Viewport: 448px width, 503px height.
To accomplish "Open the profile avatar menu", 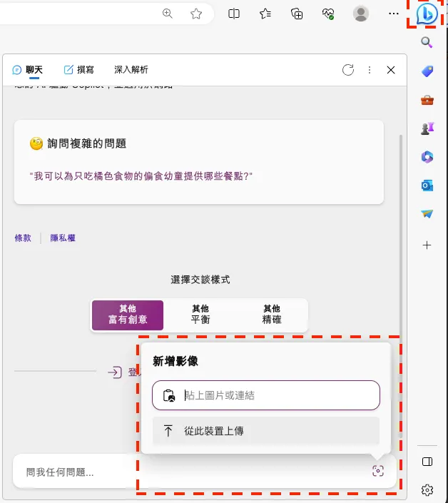I will click(361, 14).
